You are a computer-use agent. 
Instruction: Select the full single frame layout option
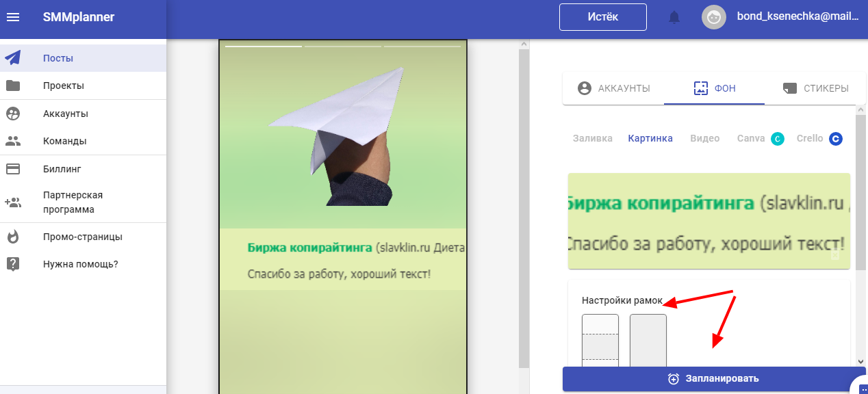pyautogui.click(x=648, y=341)
